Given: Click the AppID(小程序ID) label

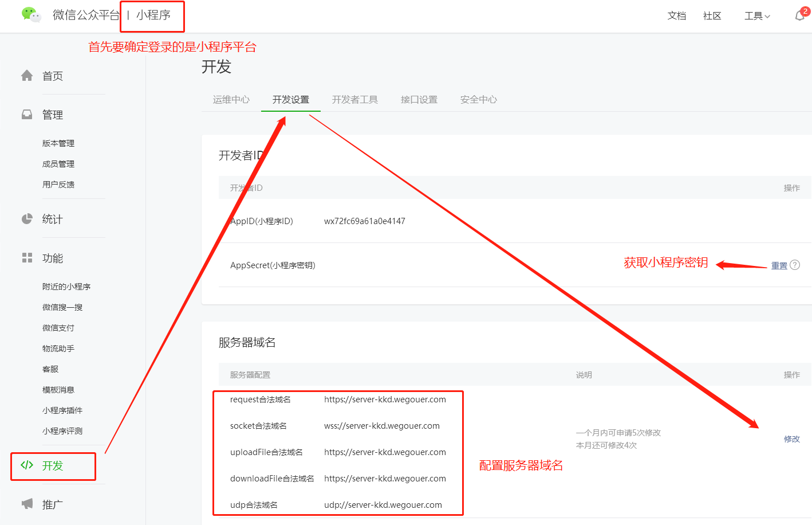Looking at the screenshot, I should pyautogui.click(x=262, y=221).
